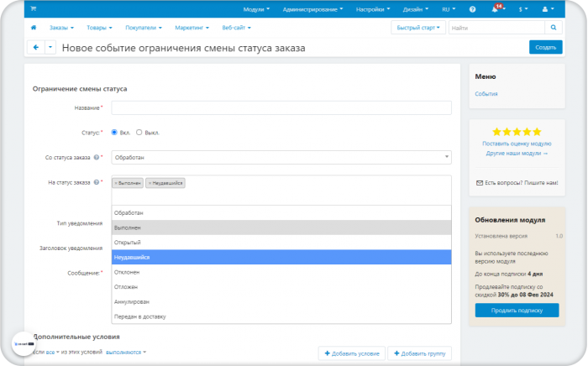This screenshot has width=588, height=366.
Task: Open the Дизайн top menu
Action: tap(416, 9)
